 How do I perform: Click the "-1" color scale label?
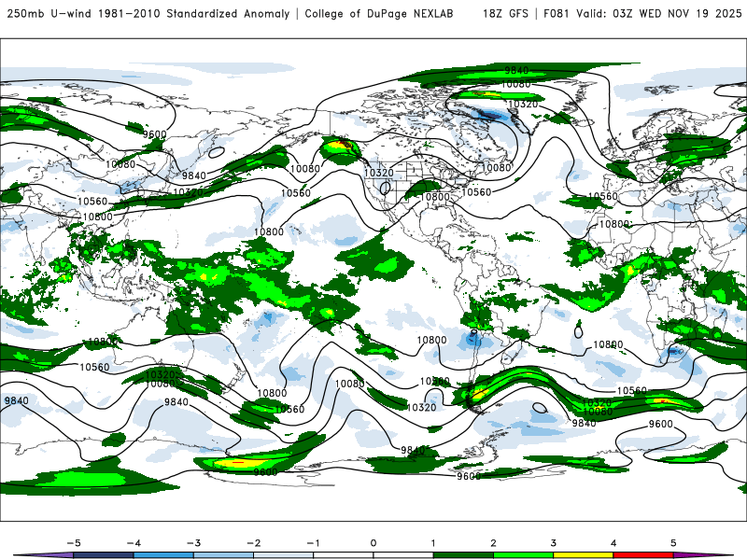click(313, 543)
